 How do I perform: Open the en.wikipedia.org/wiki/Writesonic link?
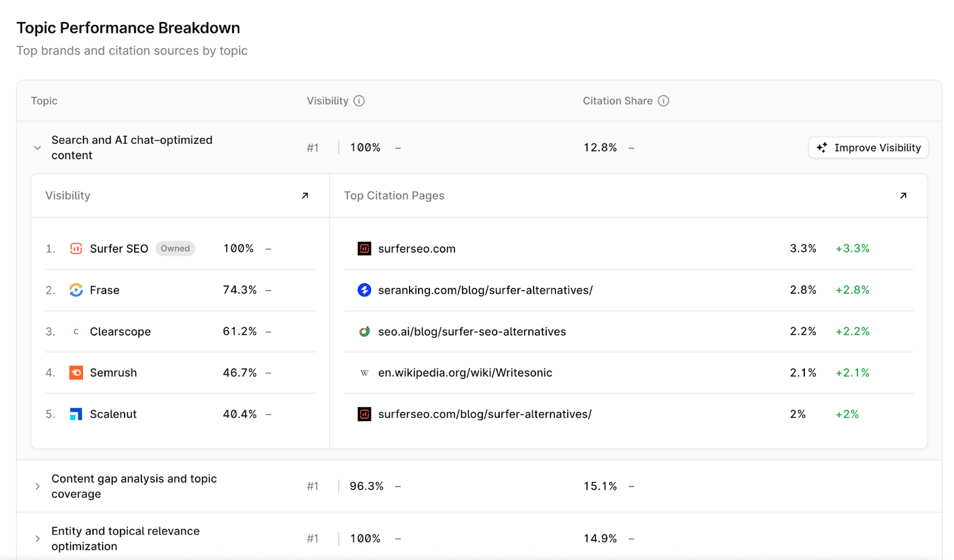coord(464,373)
